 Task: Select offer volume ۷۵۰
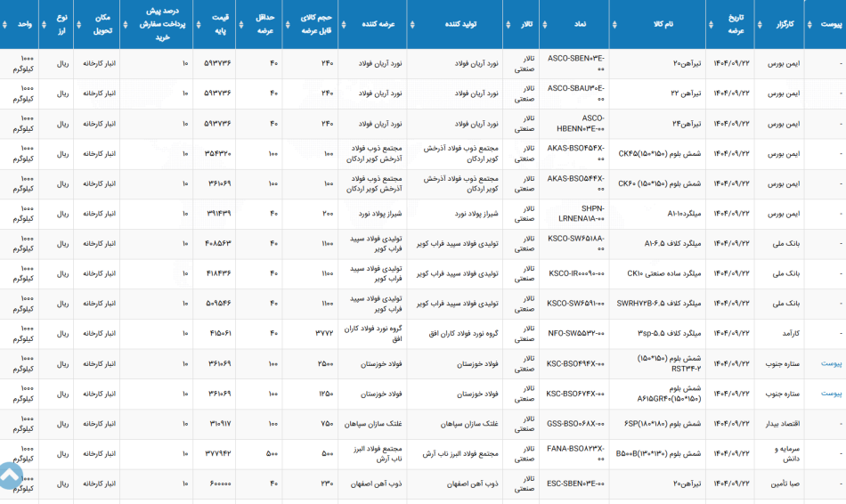(x=328, y=424)
